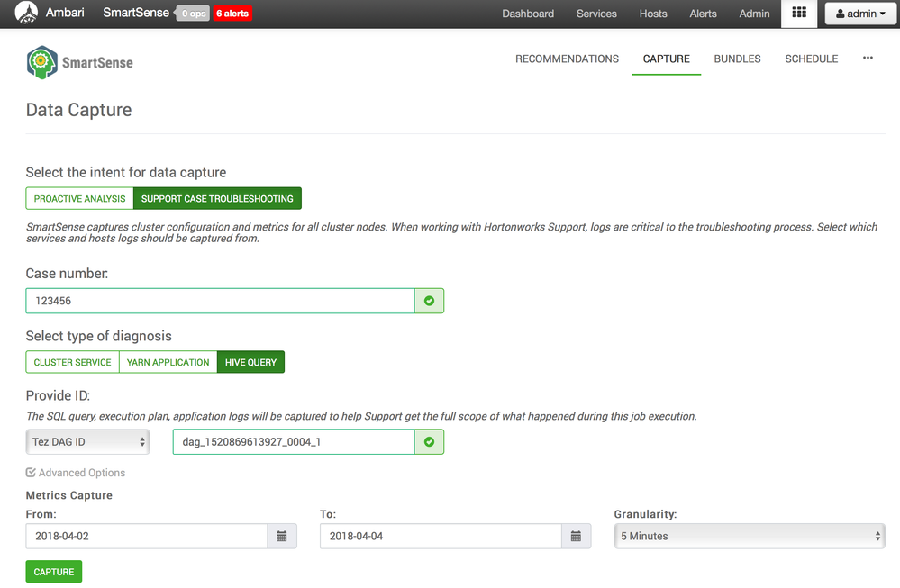Open the Bundles tab
Viewport: 900px width, 588px height.
pos(737,59)
